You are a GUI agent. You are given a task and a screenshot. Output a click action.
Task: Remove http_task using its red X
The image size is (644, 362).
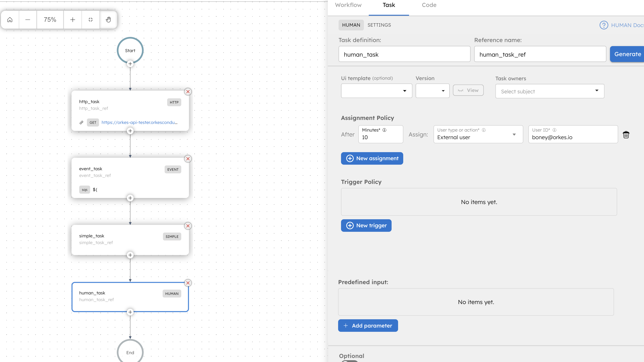point(188,92)
